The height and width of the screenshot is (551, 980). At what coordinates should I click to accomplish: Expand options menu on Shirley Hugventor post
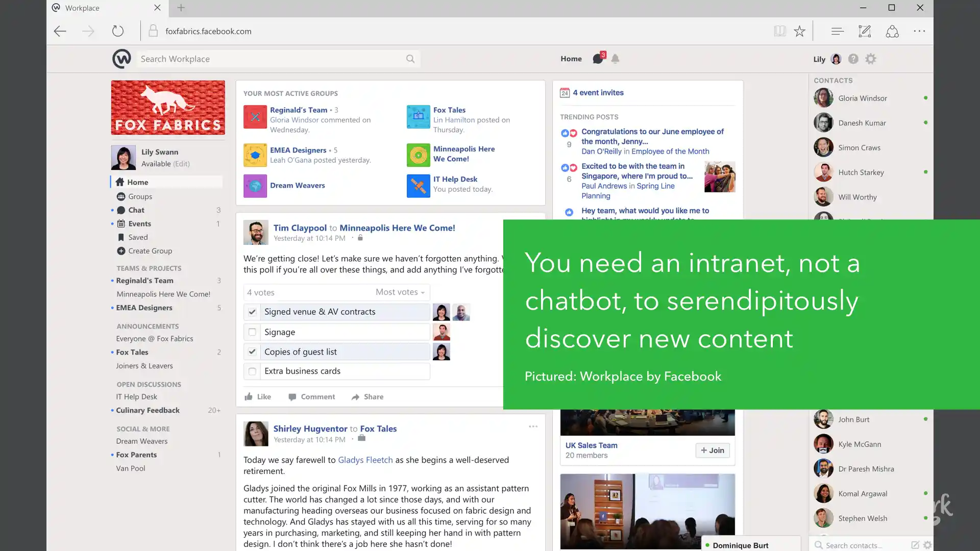point(533,427)
